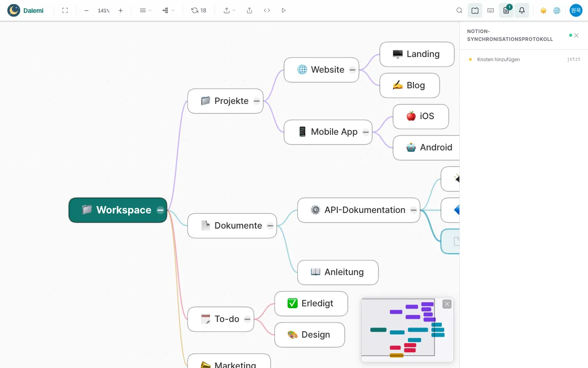
Task: Click the sync counter showing 18
Action: (198, 10)
